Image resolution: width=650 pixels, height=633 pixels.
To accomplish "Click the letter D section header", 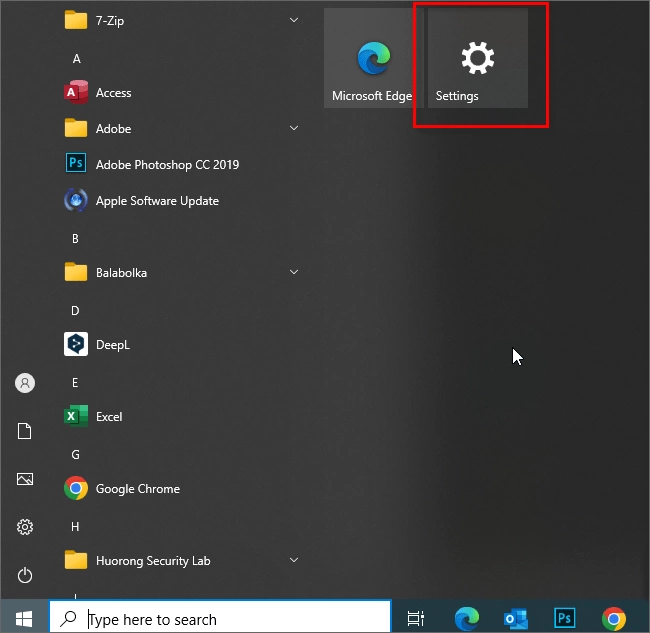I will pos(75,310).
